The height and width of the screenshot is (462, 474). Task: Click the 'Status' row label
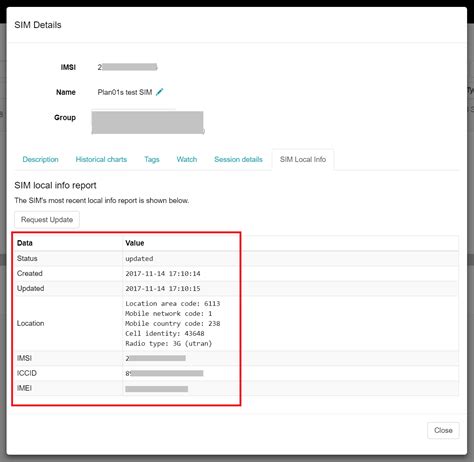[27, 258]
